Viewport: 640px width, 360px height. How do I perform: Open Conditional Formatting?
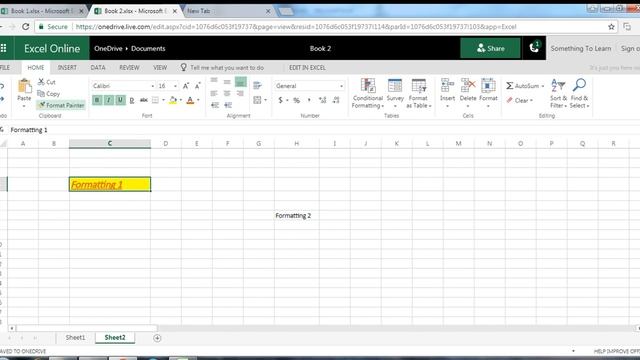(x=368, y=93)
